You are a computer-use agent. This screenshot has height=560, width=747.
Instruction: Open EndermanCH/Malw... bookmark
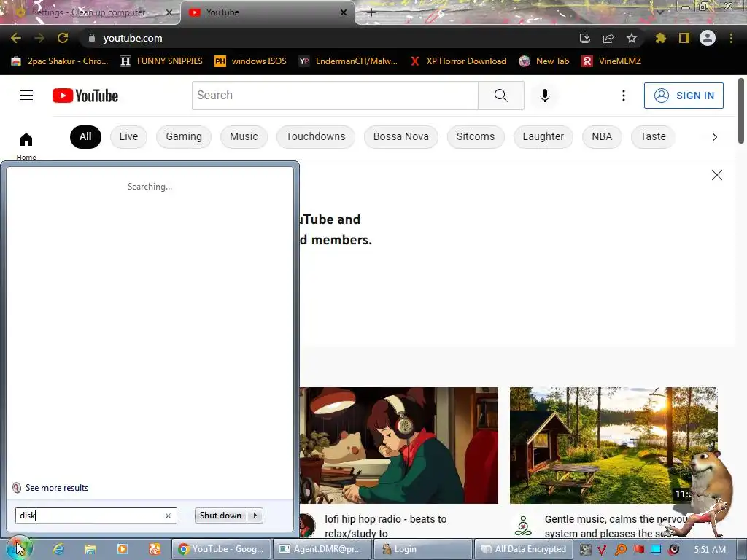tap(348, 61)
